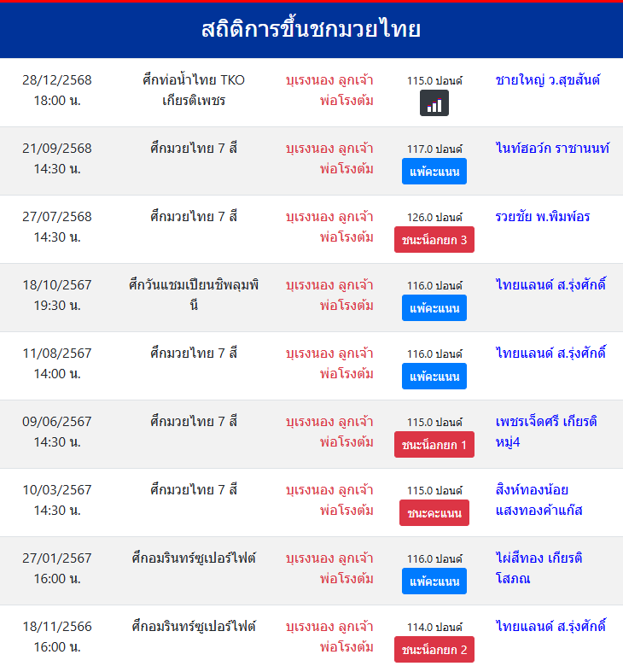Click แพ้คะแนน badge for ไนท์ฮอว์ก ราชานนท์ fight
Screen dimensions: 623x672
pyautogui.click(x=434, y=172)
